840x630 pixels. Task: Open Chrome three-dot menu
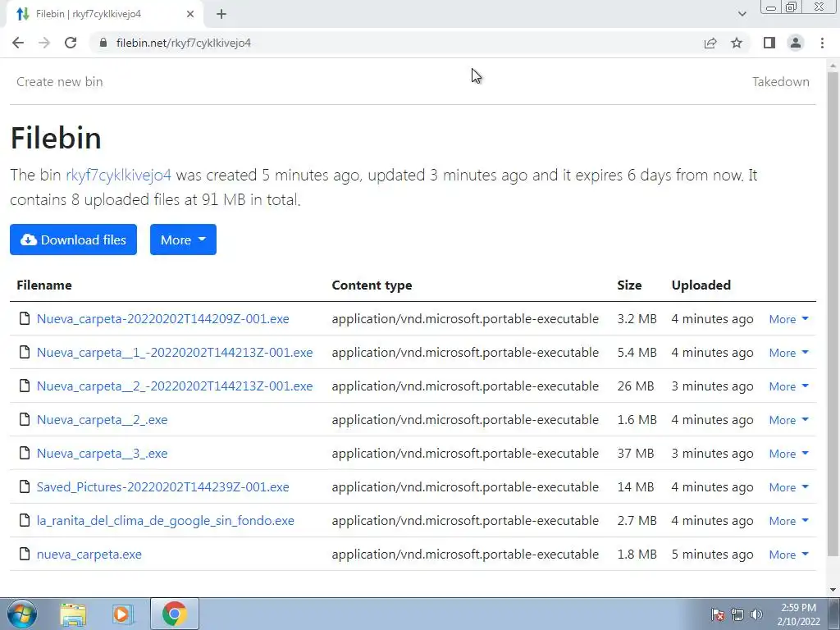[822, 43]
